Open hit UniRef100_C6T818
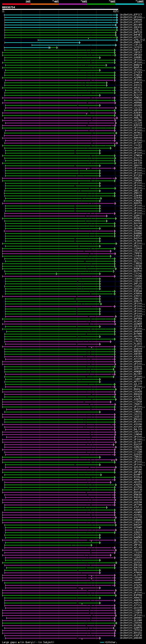 pyautogui.click(x=131, y=48)
